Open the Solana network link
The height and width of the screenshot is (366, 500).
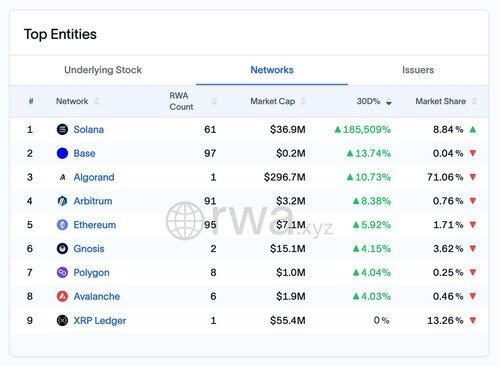coord(89,129)
